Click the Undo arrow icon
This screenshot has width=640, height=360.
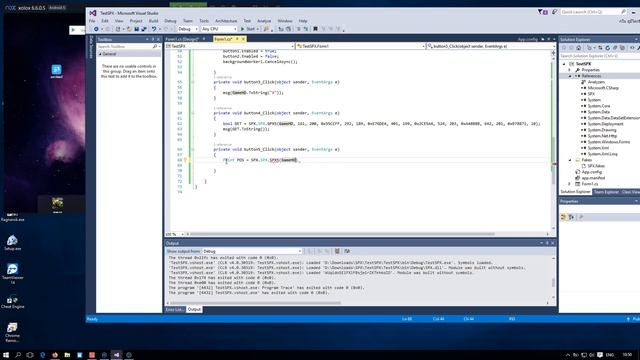pos(154,29)
